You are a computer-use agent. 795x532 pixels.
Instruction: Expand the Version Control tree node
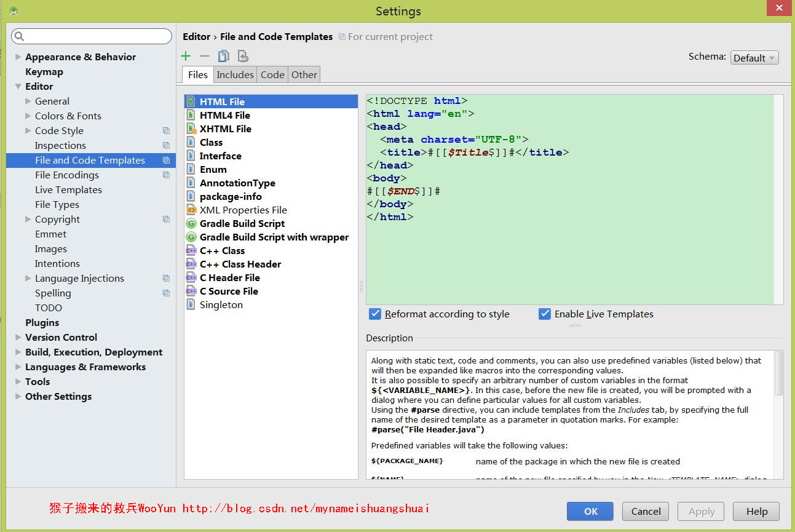(18, 338)
